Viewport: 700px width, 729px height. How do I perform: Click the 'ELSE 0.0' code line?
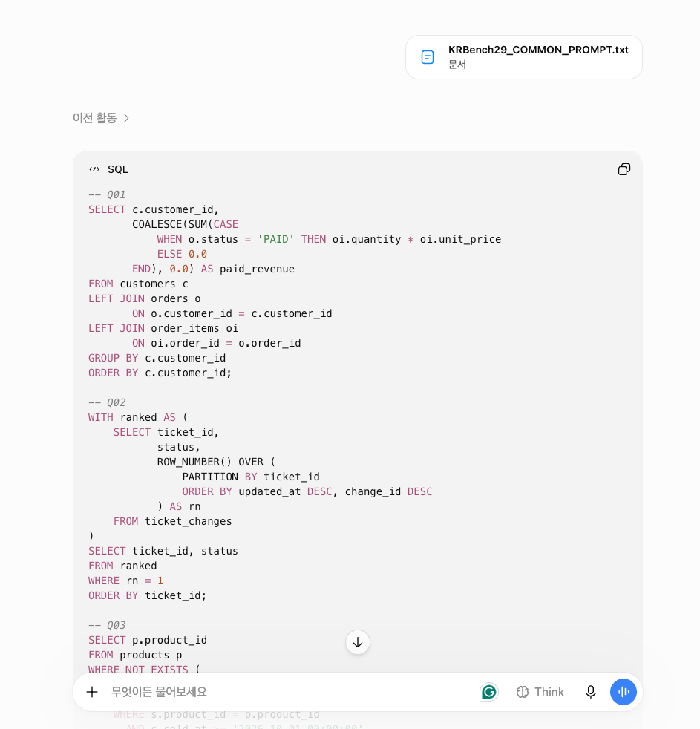coord(182,254)
